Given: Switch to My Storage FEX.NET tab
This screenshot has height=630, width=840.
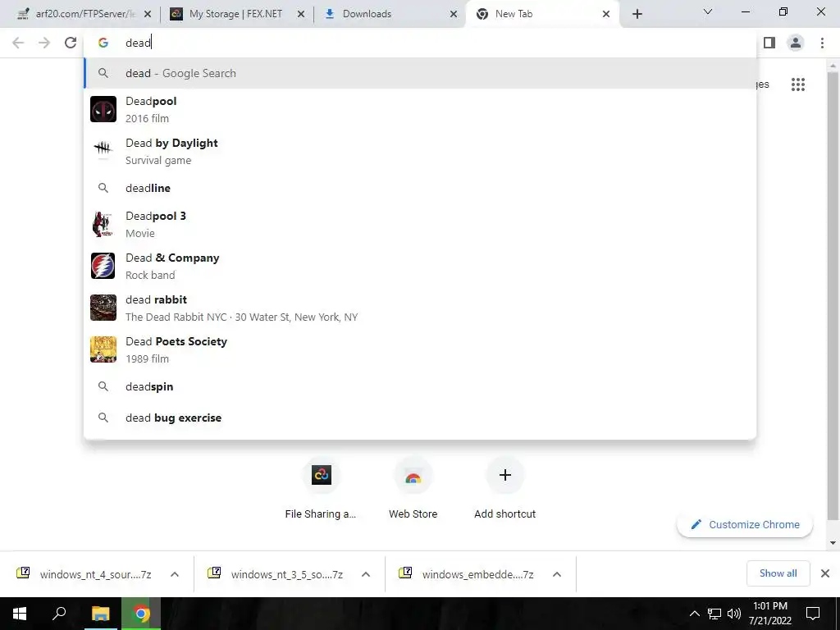Looking at the screenshot, I should (235, 14).
